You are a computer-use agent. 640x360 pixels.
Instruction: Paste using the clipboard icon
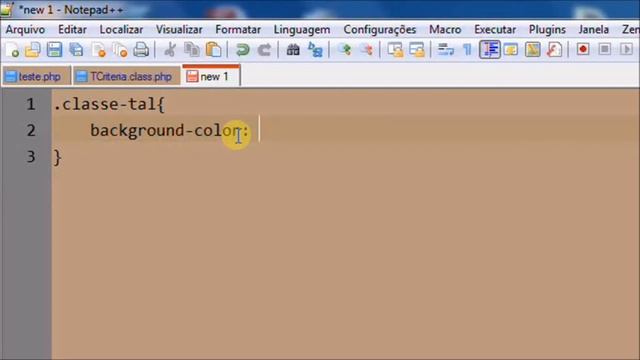(213, 50)
